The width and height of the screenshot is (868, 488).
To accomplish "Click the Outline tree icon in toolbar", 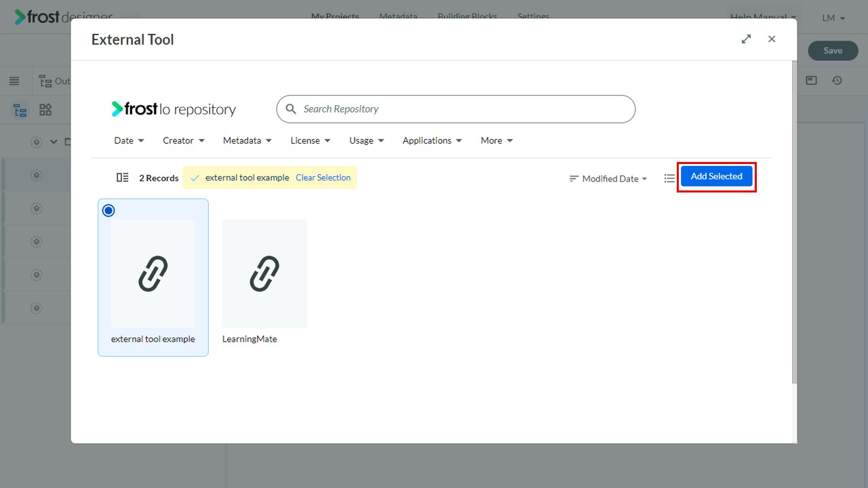I will point(45,81).
